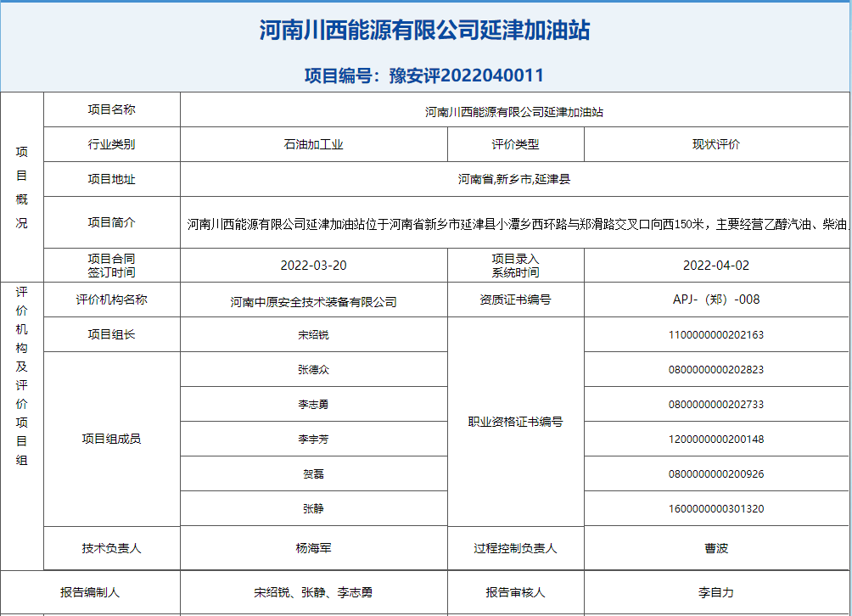This screenshot has width=852, height=616.
Task: Select certificate number 0800000000200926
Action: (715, 474)
